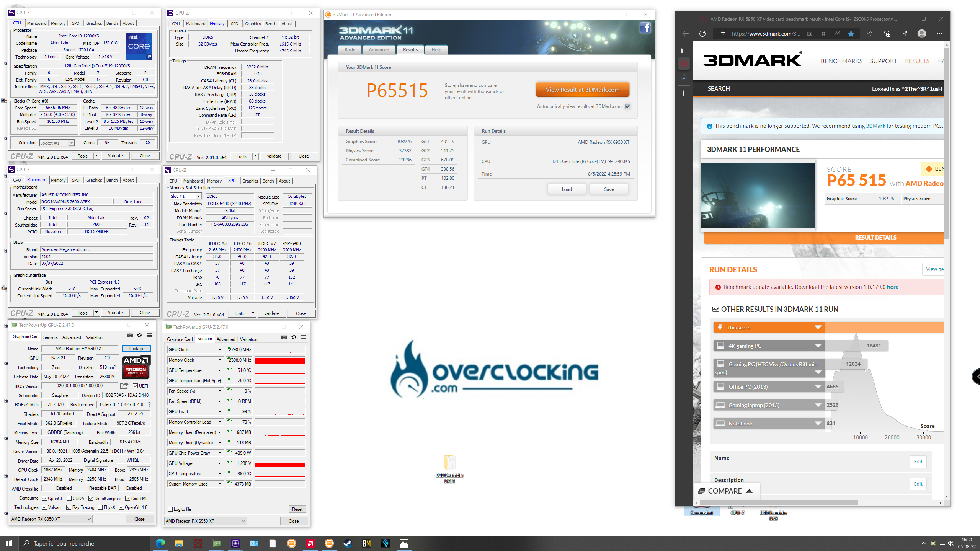Image resolution: width=980 pixels, height=551 pixels.
Task: Expand the This score dropdown on 3DMark page
Action: click(818, 328)
